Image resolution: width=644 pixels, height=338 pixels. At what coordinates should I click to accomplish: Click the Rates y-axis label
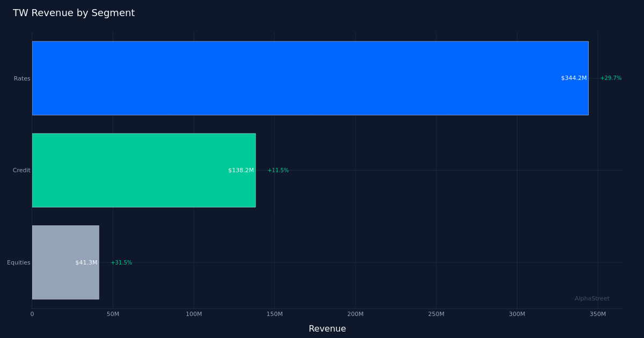click(x=22, y=79)
